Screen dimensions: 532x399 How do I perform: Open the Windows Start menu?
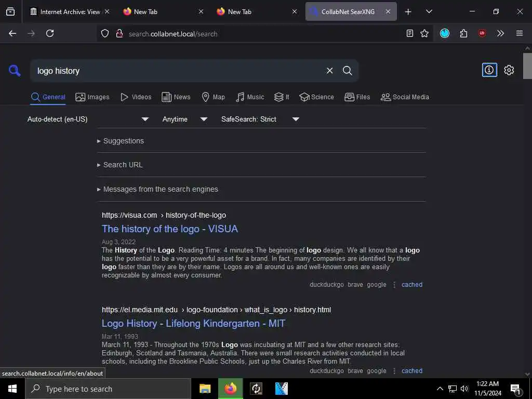[x=12, y=389]
